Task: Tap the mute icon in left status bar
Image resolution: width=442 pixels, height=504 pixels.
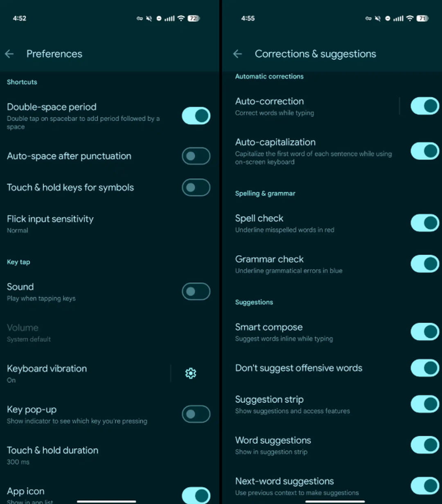Action: (x=149, y=18)
